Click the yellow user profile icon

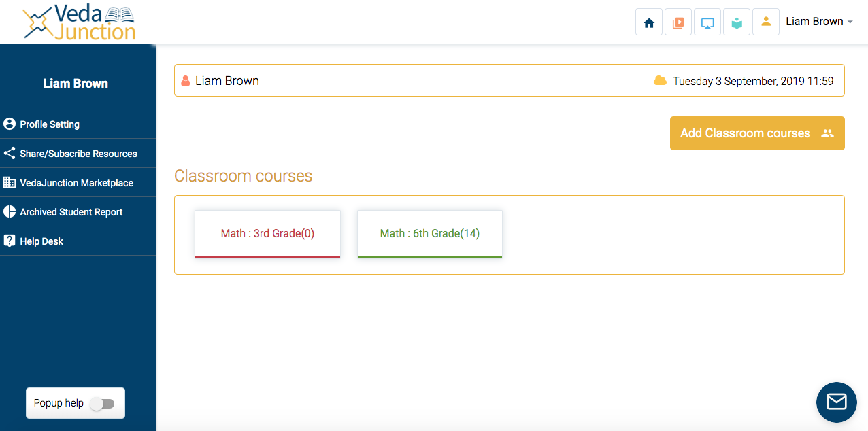tap(766, 22)
